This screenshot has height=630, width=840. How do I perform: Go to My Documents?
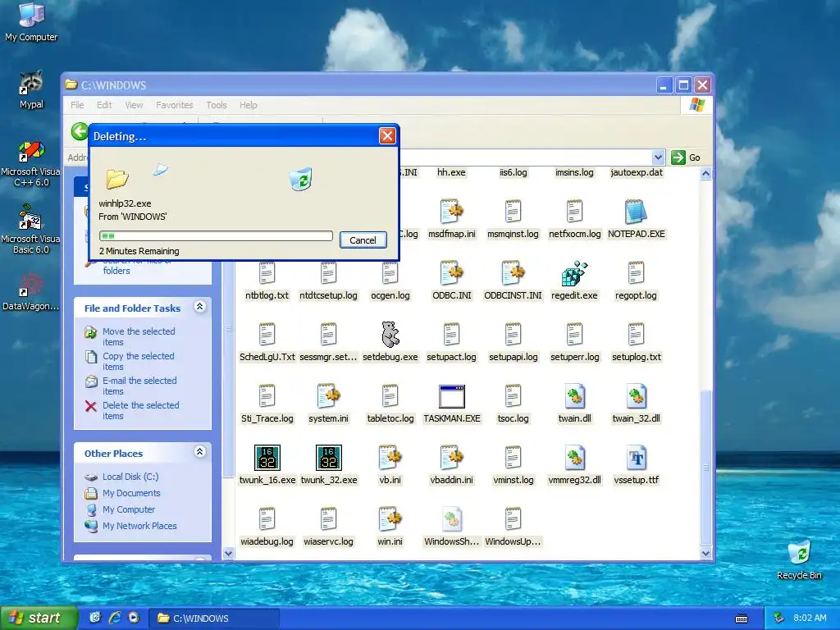(x=131, y=493)
